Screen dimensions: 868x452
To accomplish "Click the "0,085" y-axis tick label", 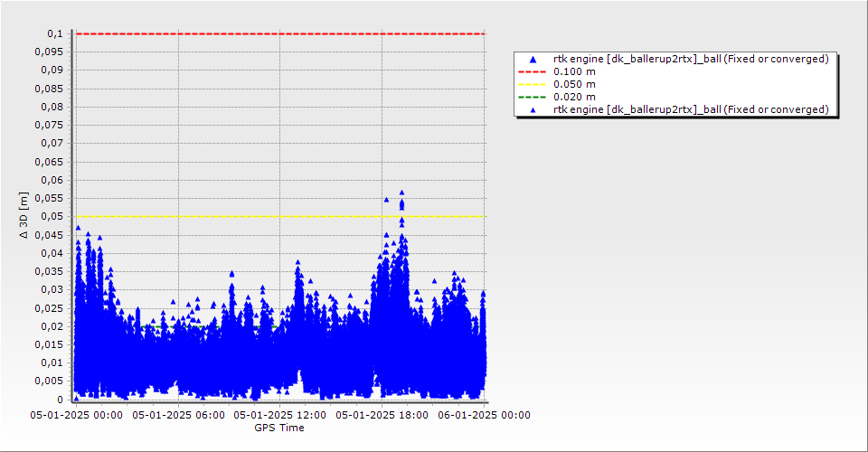I will tap(49, 89).
